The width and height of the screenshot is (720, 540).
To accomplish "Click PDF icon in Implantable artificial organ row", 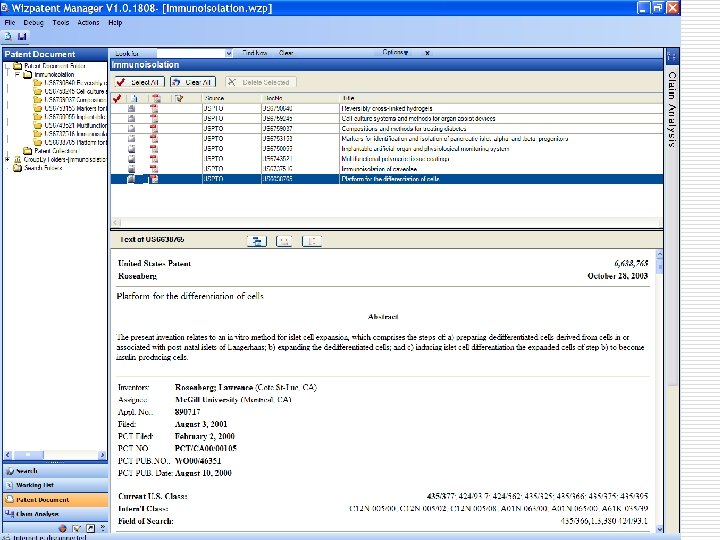I will click(154, 149).
